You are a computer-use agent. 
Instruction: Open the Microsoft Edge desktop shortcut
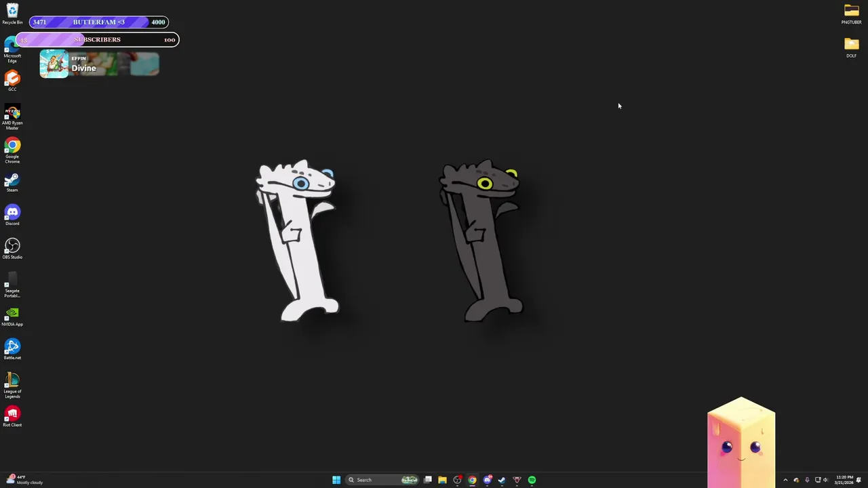pyautogui.click(x=12, y=51)
